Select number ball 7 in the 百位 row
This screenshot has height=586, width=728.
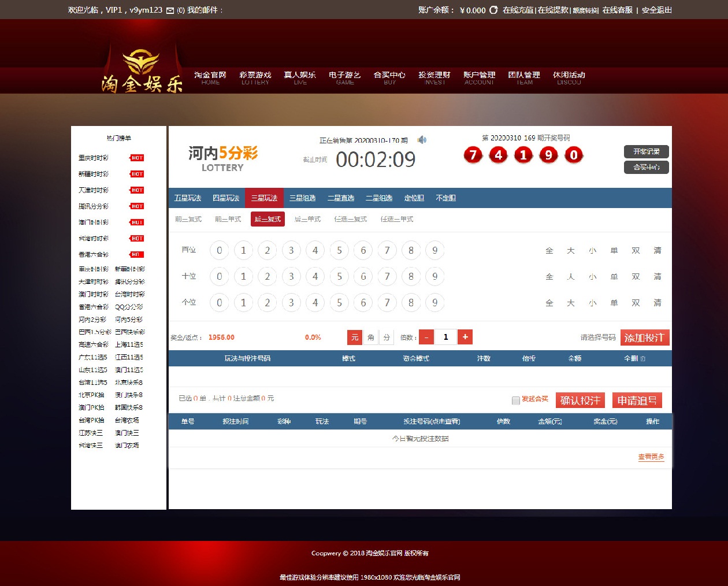click(x=387, y=250)
